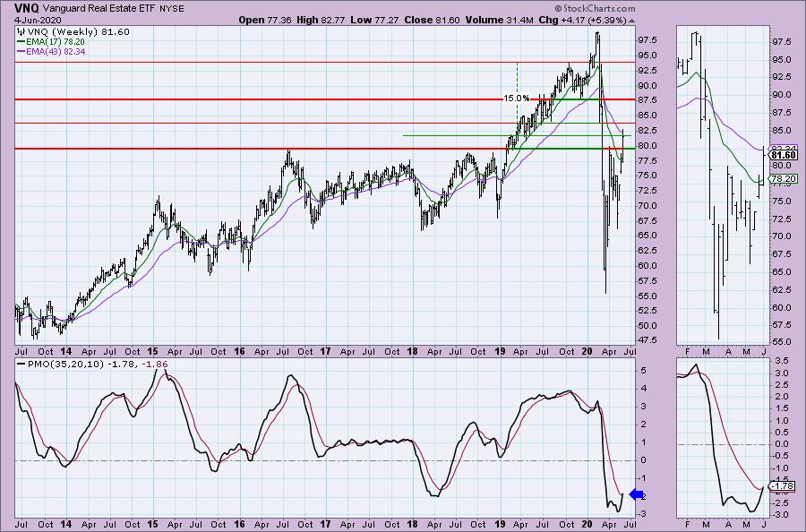
Task: Click the 3.5 label on thumbnail PMO axis
Action: point(783,361)
